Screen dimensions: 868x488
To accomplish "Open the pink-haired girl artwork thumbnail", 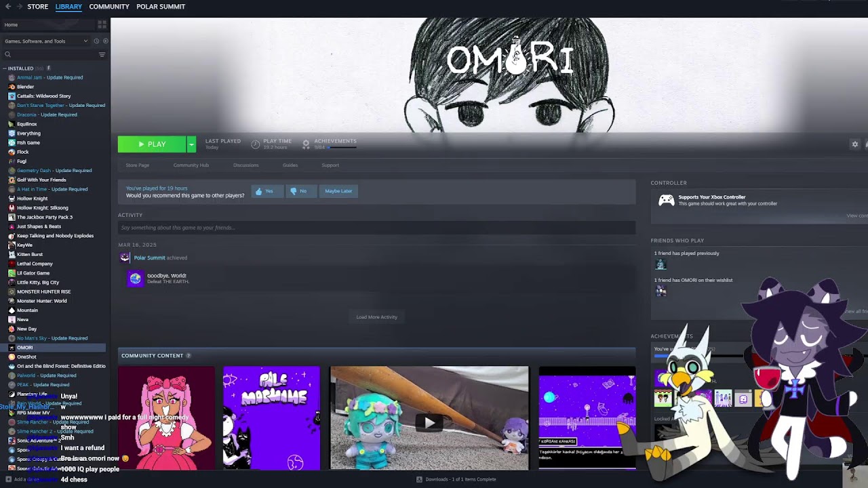I will click(x=166, y=418).
